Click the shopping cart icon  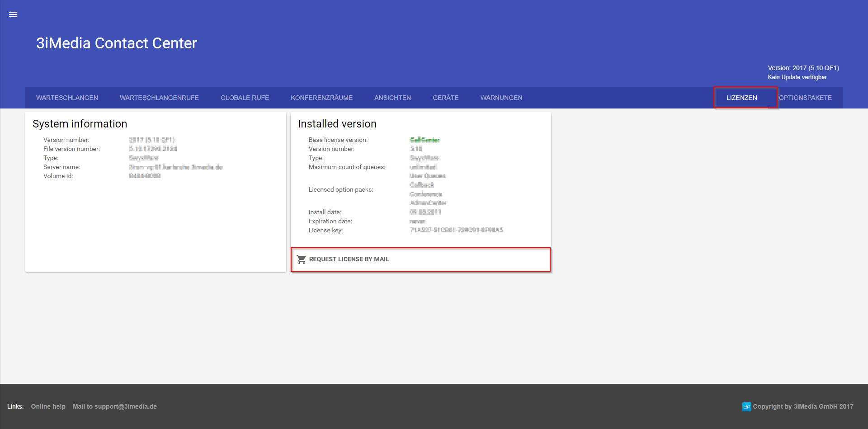[x=301, y=259]
